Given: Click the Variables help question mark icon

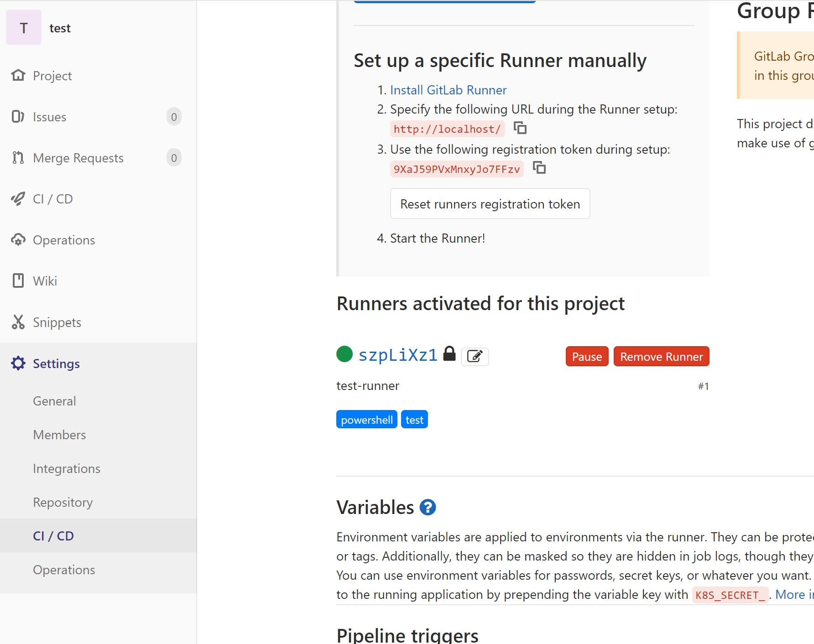Looking at the screenshot, I should click(x=428, y=507).
